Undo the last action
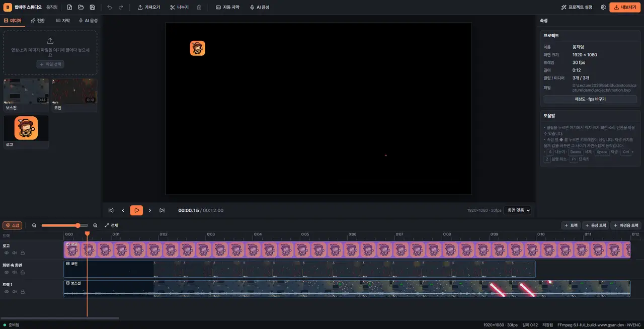Image resolution: width=644 pixels, height=329 pixels. [110, 8]
